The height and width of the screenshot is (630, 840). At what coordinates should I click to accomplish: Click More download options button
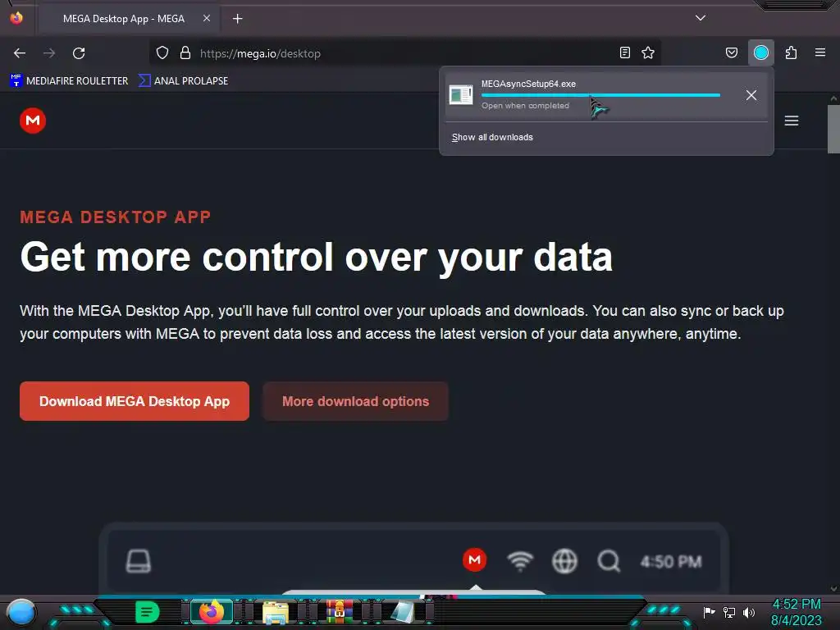(355, 401)
